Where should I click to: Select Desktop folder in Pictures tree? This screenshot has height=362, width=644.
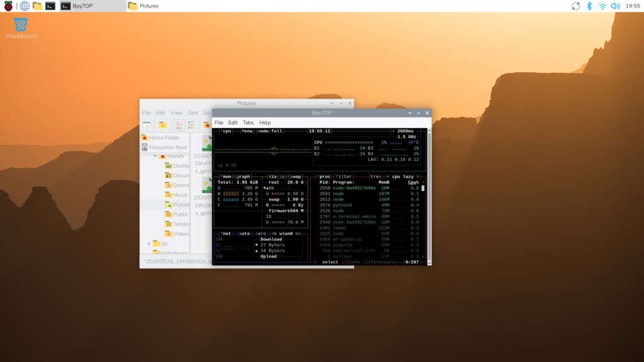tap(177, 166)
